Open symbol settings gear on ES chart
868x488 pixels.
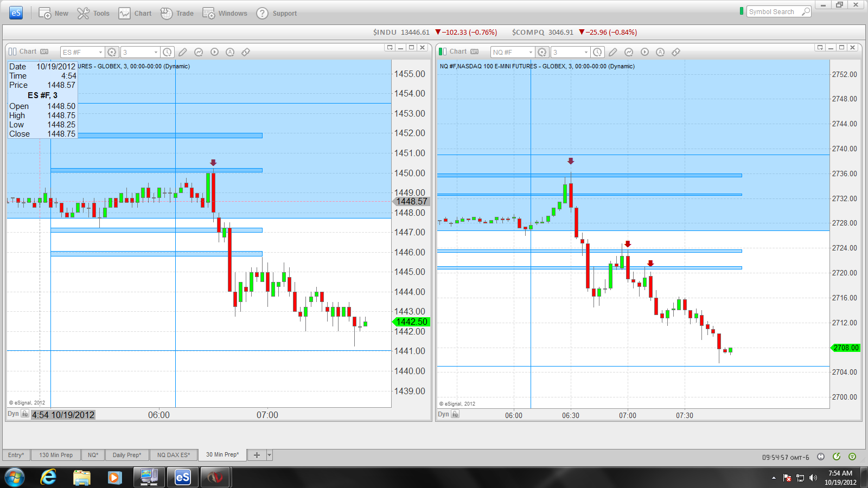click(x=112, y=52)
